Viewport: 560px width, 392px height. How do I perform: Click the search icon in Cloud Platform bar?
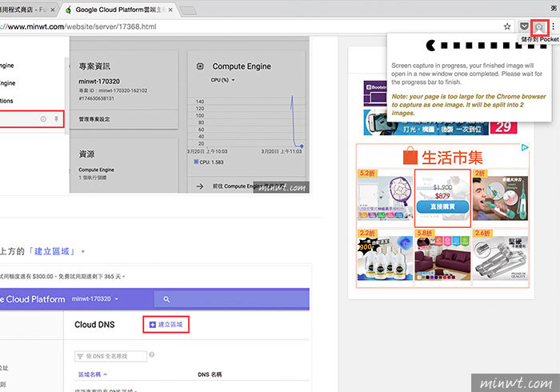(166, 299)
